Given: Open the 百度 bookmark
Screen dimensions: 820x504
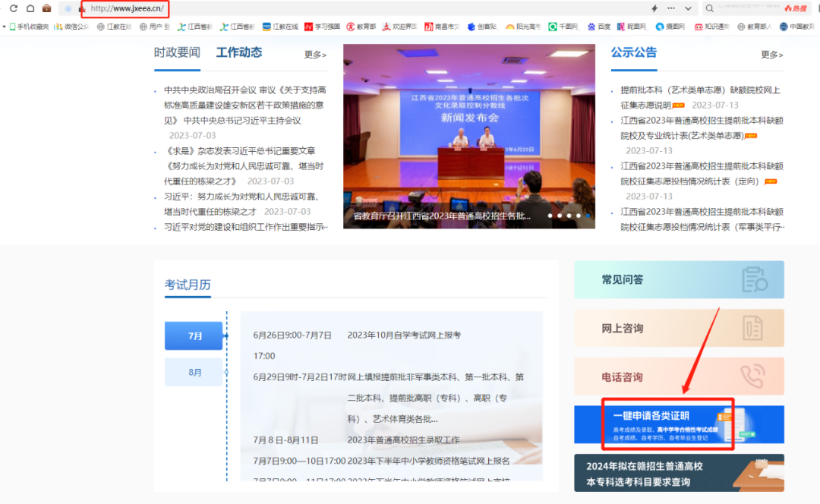Looking at the screenshot, I should coord(599,27).
